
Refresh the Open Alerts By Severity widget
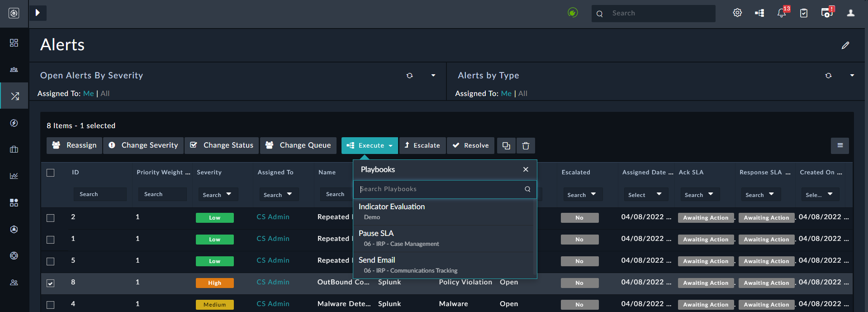(410, 76)
